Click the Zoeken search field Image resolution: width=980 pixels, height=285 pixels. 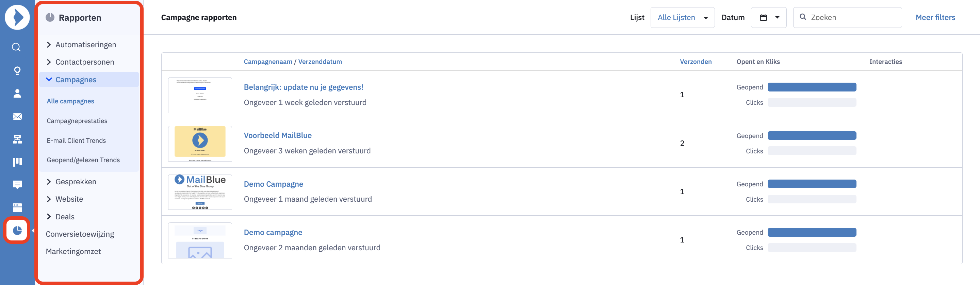pyautogui.click(x=847, y=17)
